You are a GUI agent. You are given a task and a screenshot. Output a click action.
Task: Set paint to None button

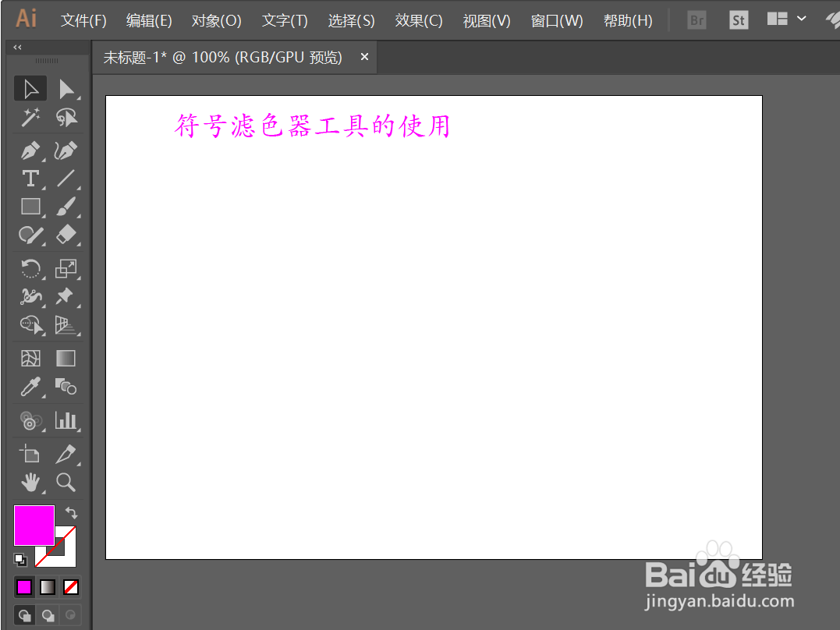pos(71,587)
